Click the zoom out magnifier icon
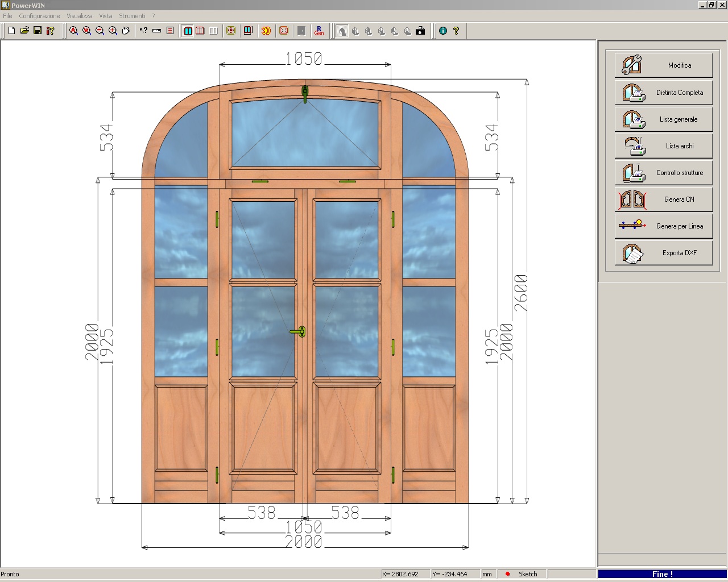The height and width of the screenshot is (582, 728). pyautogui.click(x=100, y=31)
